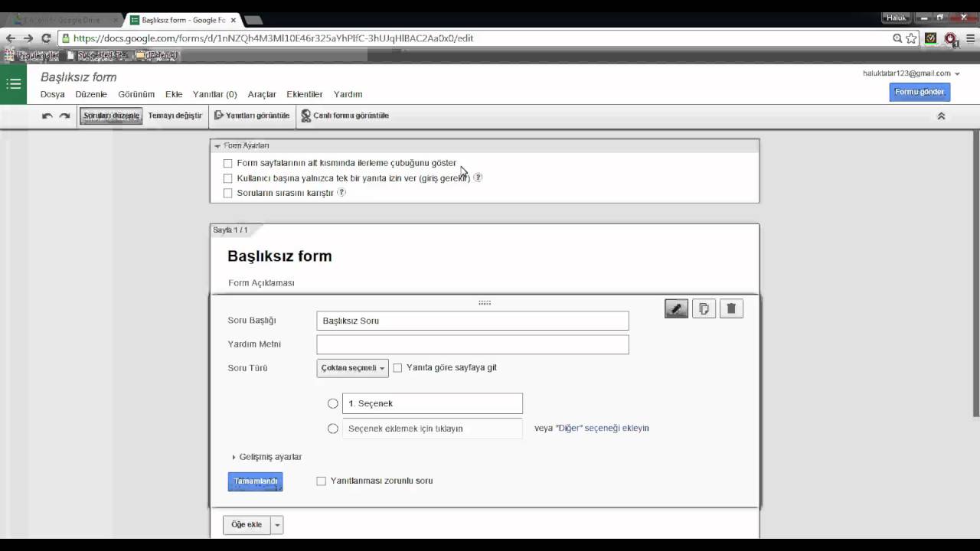This screenshot has height=551, width=980.
Task: Click Canlı formu görüntüle in toolbar
Action: [x=345, y=116]
